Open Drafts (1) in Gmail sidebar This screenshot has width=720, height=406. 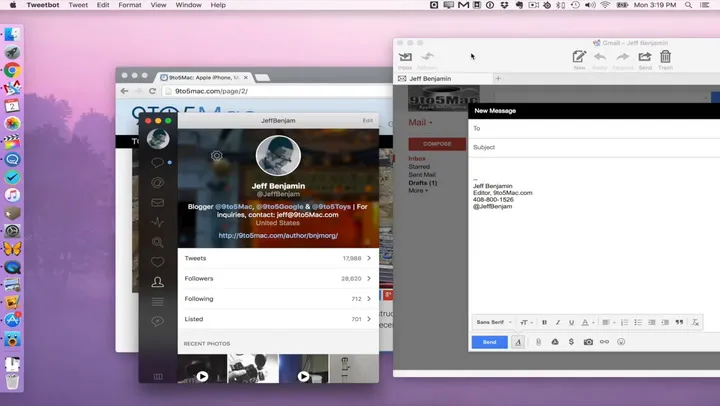click(422, 183)
